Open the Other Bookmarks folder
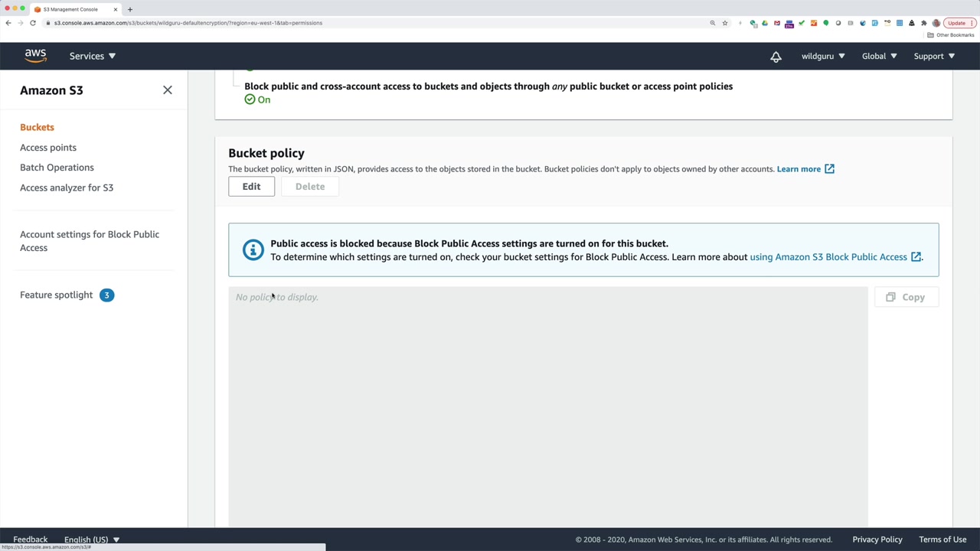The height and width of the screenshot is (551, 980). click(x=951, y=35)
